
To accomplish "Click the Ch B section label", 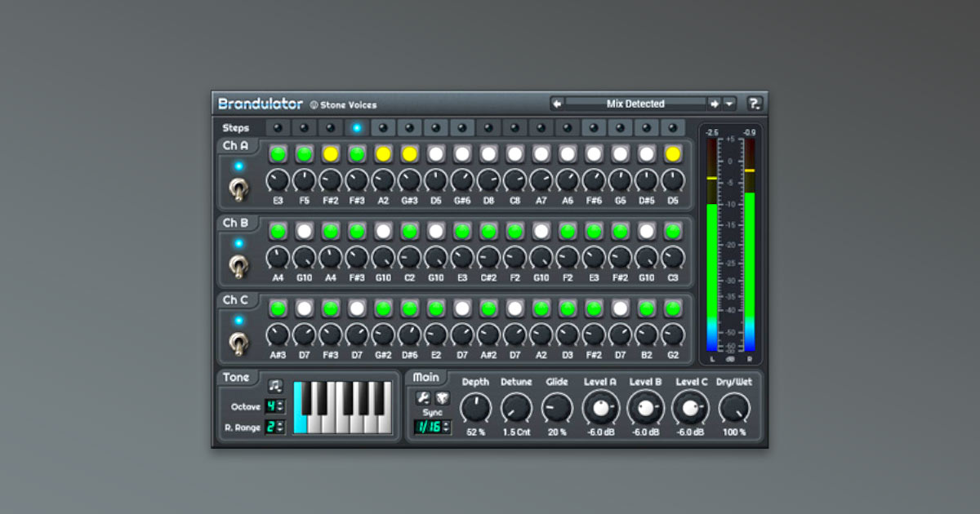I will point(236,223).
